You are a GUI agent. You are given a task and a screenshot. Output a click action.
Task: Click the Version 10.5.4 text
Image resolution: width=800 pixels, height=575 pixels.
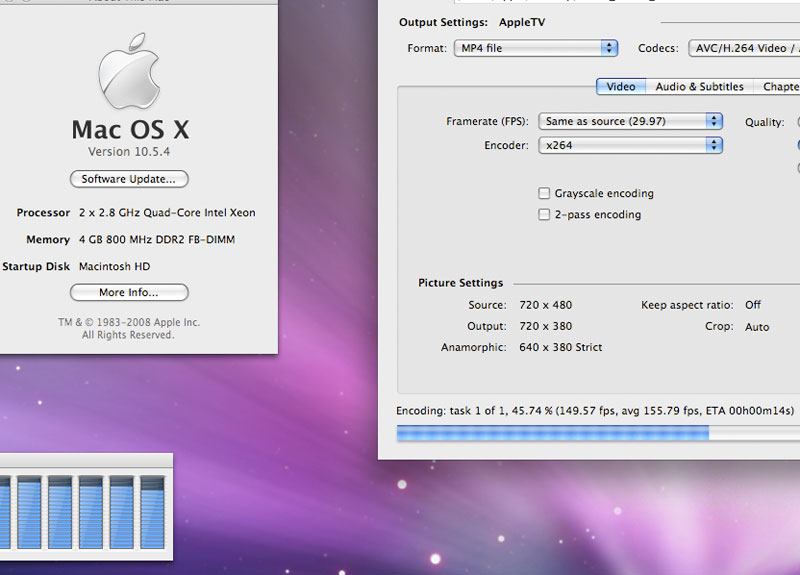[129, 152]
